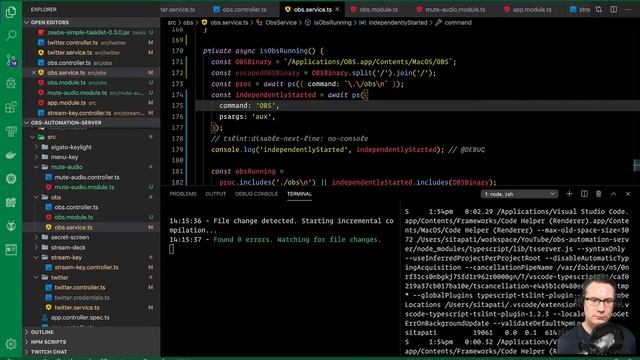640x360 pixels.
Task: Click the 'Found 0 errors' terminal message
Action: coord(297,240)
